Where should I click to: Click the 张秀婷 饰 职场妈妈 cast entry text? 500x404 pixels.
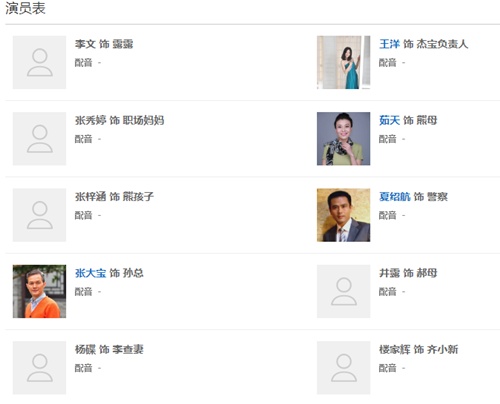pyautogui.click(x=120, y=120)
